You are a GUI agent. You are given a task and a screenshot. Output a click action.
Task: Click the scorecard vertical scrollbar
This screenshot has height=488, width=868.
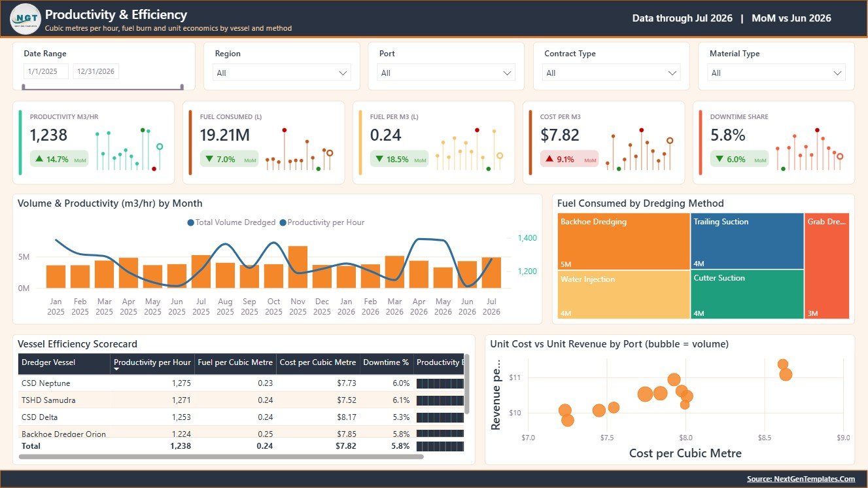pyautogui.click(x=467, y=384)
